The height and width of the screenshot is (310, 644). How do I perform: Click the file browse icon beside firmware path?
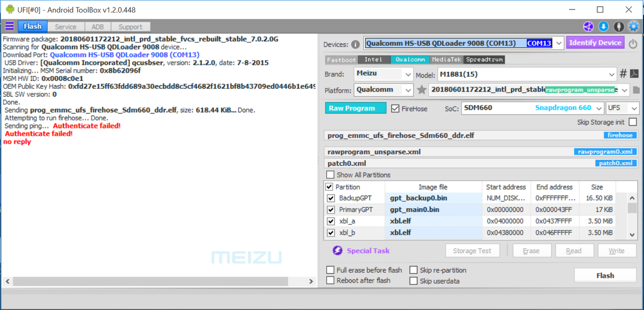click(x=636, y=90)
